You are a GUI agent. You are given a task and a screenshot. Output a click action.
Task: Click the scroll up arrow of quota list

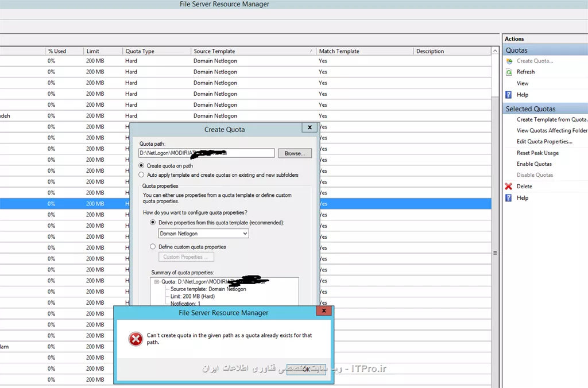(x=495, y=51)
